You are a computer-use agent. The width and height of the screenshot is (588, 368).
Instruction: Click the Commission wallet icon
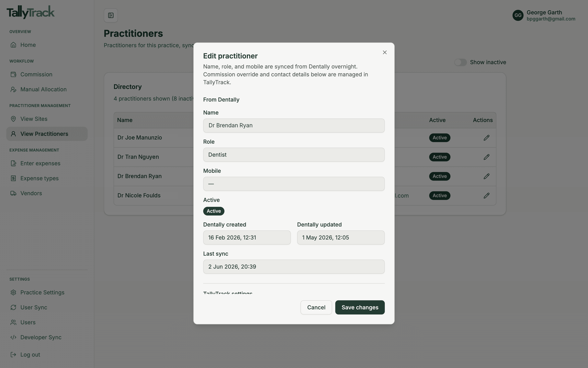pyautogui.click(x=13, y=74)
